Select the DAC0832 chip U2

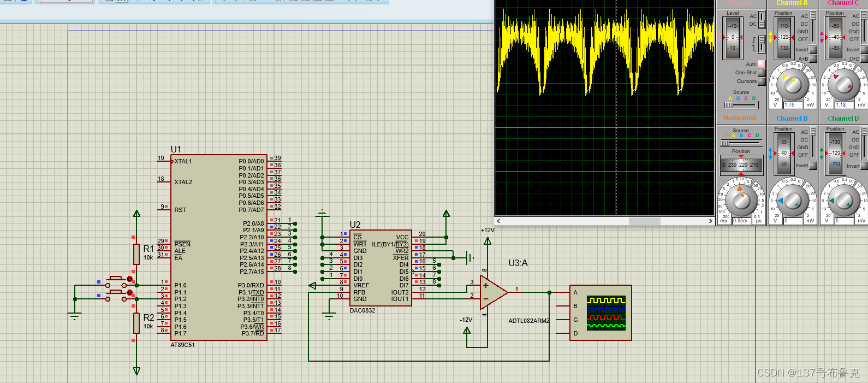381,268
